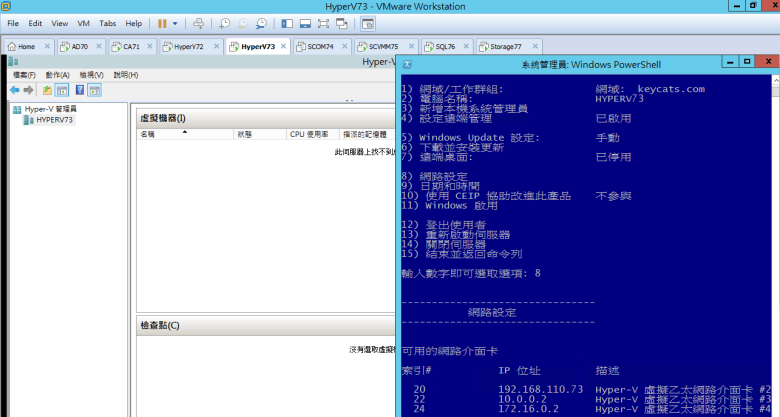Open the Tabs menu
This screenshot has width=780, height=417.
point(107,22)
